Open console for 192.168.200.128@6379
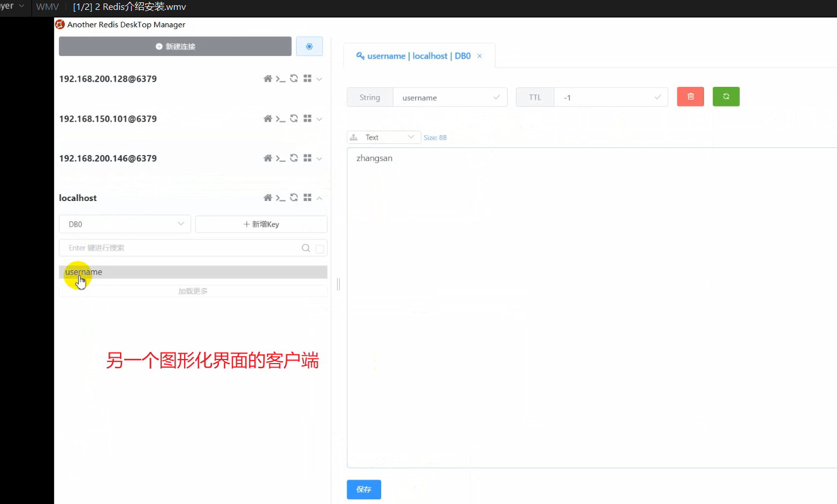Image resolution: width=837 pixels, height=504 pixels. (x=280, y=79)
